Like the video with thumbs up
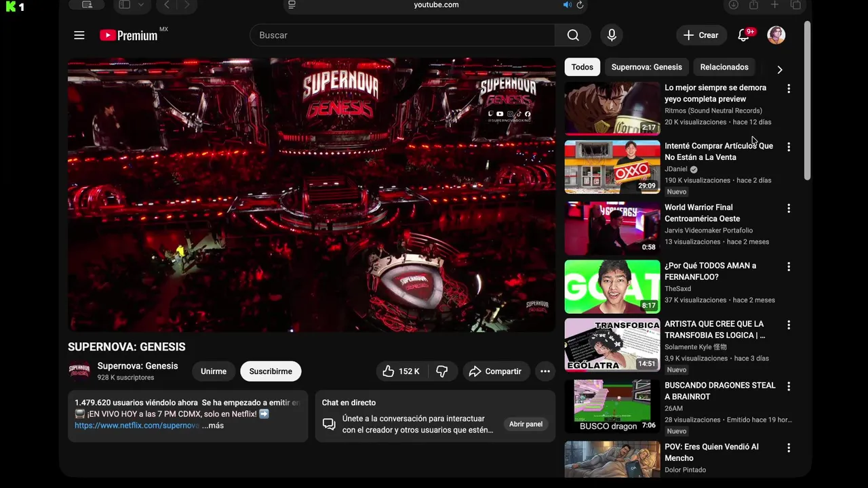868x488 pixels. coord(400,371)
